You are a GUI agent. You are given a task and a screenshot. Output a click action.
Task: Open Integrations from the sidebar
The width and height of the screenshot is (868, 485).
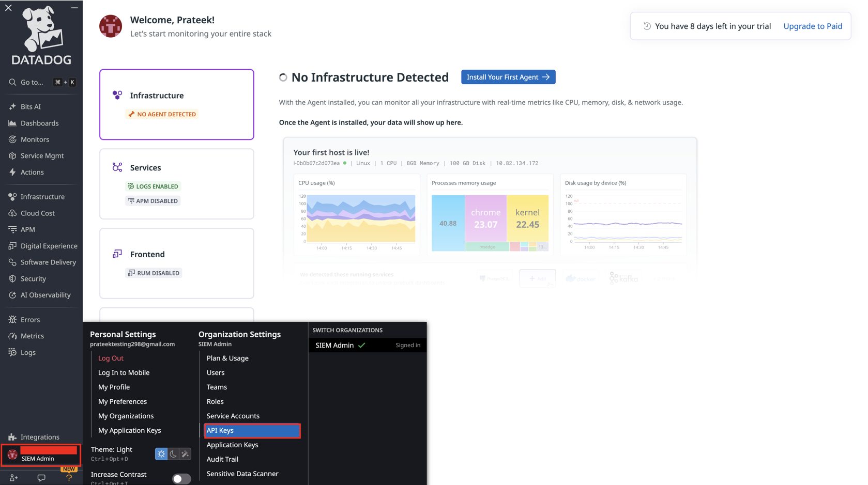[12, 436]
